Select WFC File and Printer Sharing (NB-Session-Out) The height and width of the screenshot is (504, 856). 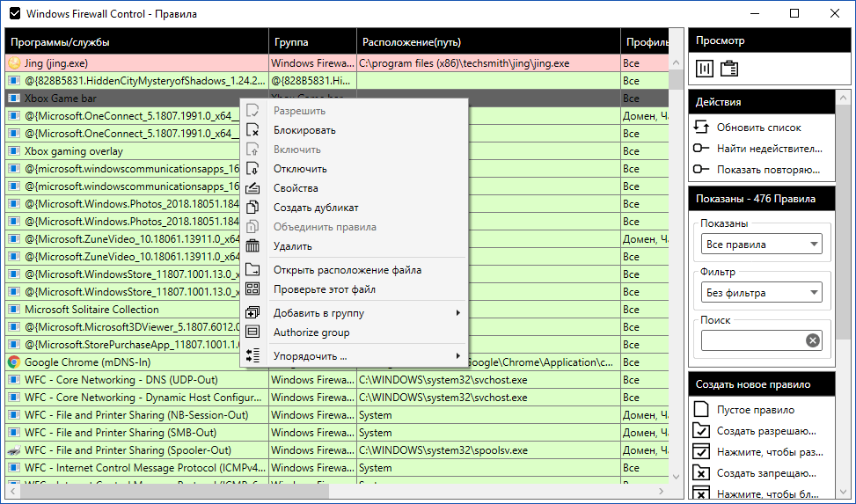tap(337, 415)
